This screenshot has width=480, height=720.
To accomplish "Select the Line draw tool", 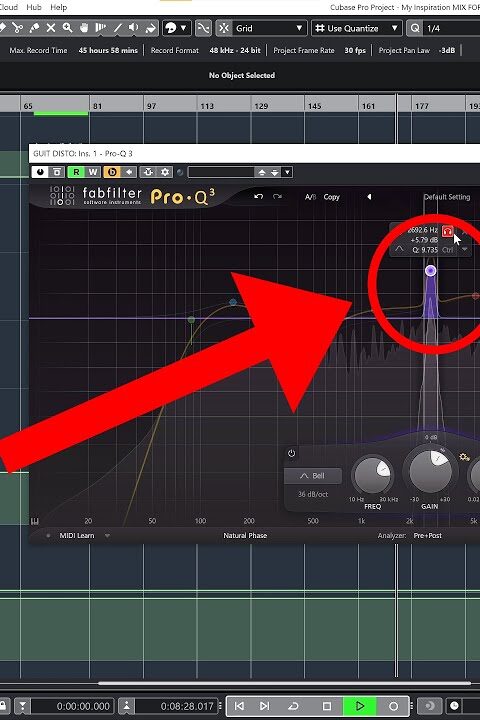I will click(117, 28).
